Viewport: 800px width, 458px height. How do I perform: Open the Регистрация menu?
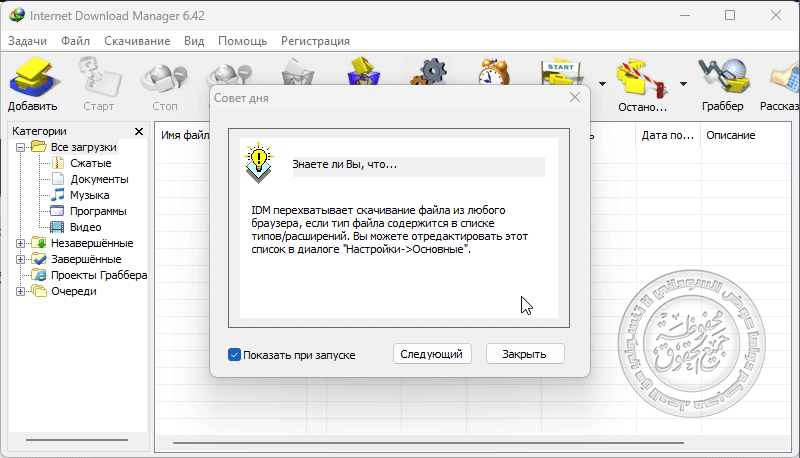coord(315,41)
